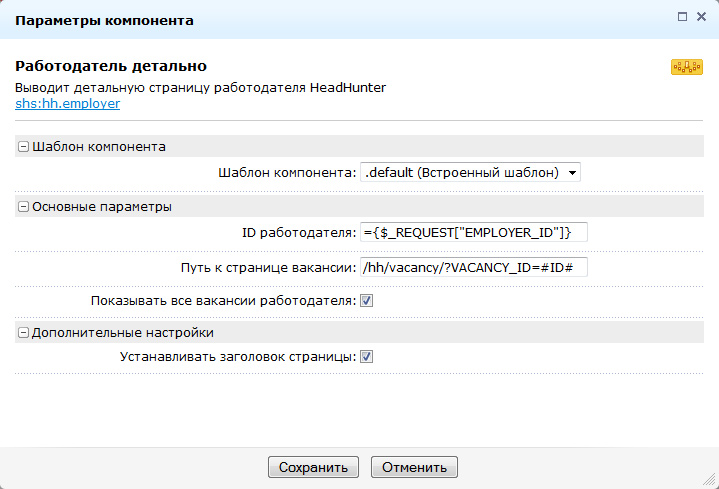This screenshot has height=489, width=719.
Task: Click into the Путь к странице вакансии field
Action: (473, 267)
